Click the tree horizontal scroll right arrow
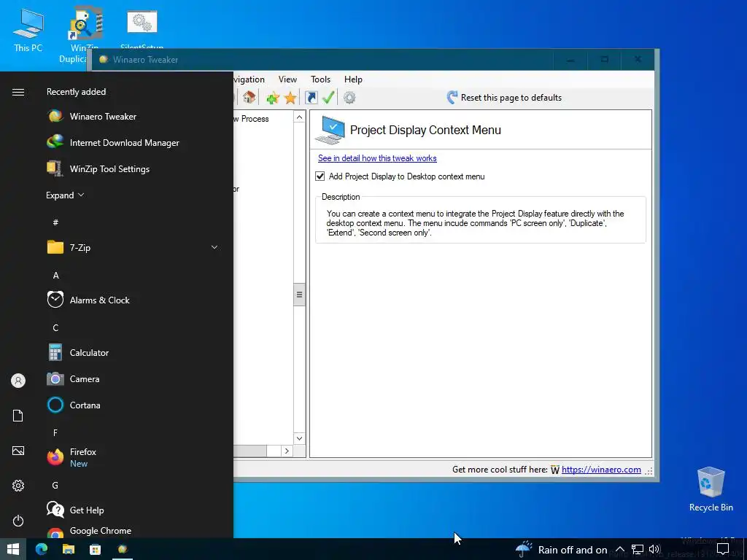The width and height of the screenshot is (747, 560). (x=286, y=451)
